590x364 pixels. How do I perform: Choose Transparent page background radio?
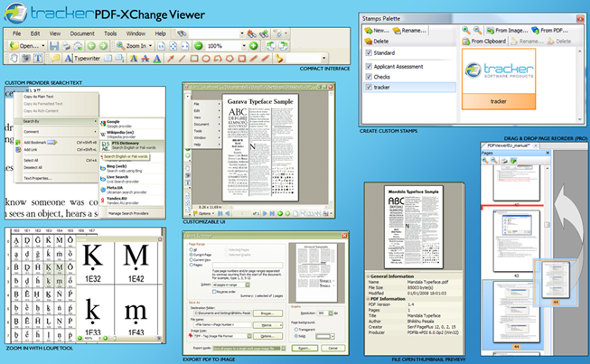296,330
